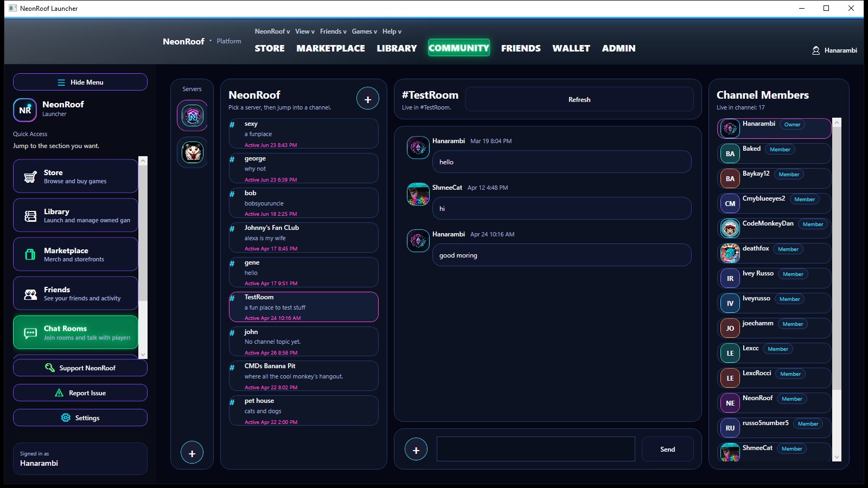Click the Library stack icon
Screen dimensions: 868x488
coord(30,216)
